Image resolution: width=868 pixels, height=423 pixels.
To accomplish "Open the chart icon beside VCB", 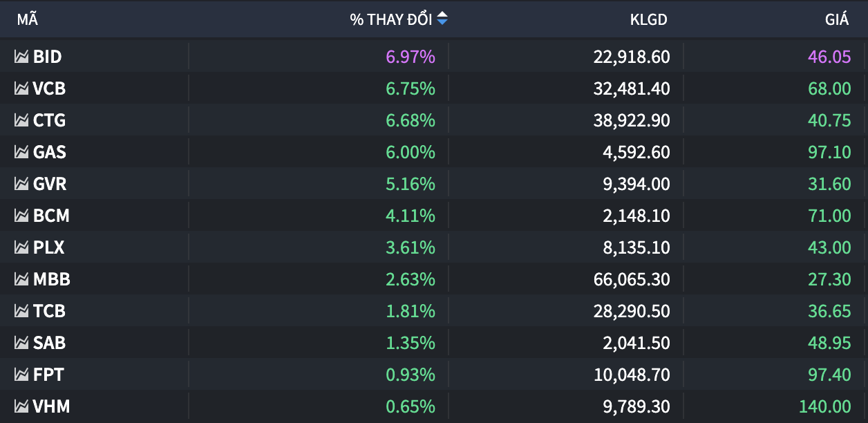I will click(21, 88).
